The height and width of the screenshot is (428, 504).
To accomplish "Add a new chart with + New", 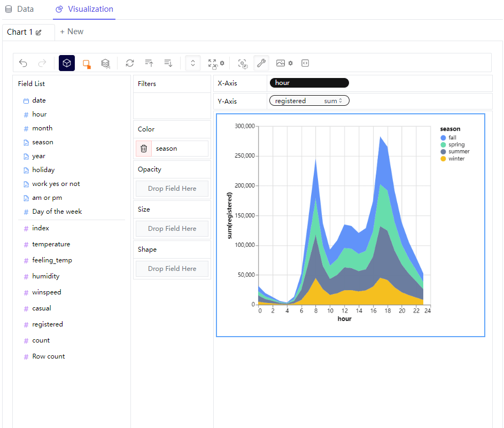I will pyautogui.click(x=72, y=32).
